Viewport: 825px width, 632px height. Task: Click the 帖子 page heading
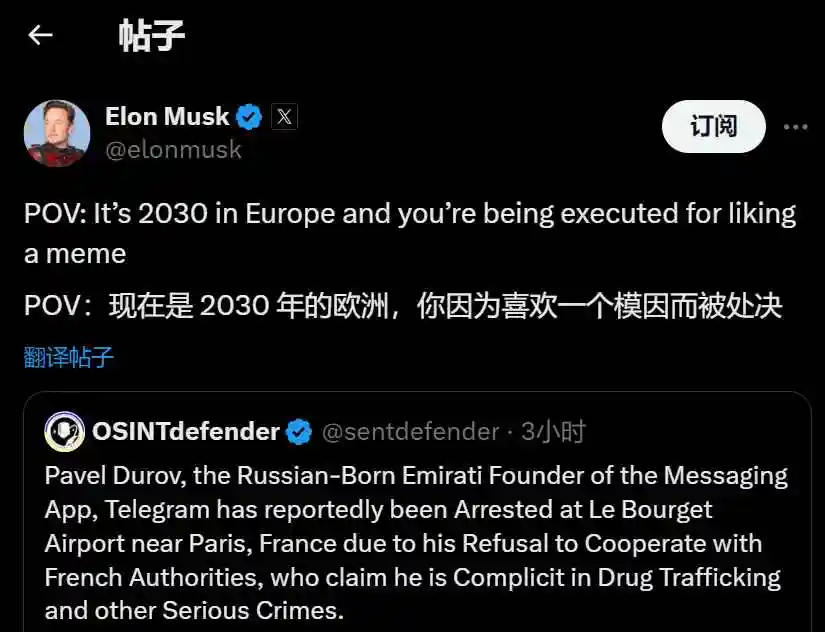152,35
